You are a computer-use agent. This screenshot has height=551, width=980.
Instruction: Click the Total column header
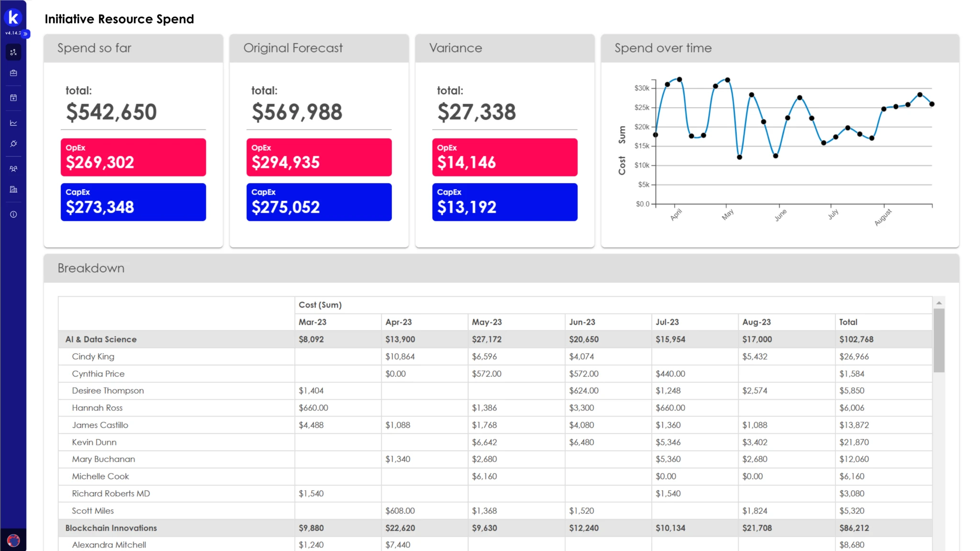click(848, 322)
